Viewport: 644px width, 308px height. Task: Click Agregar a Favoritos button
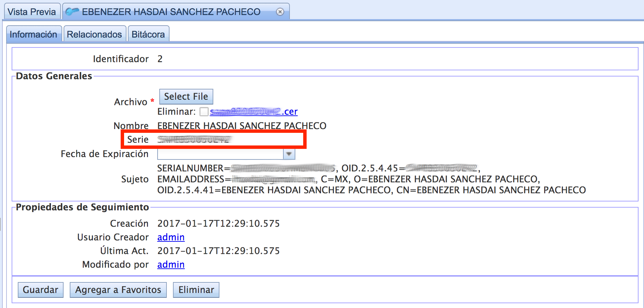coord(118,290)
